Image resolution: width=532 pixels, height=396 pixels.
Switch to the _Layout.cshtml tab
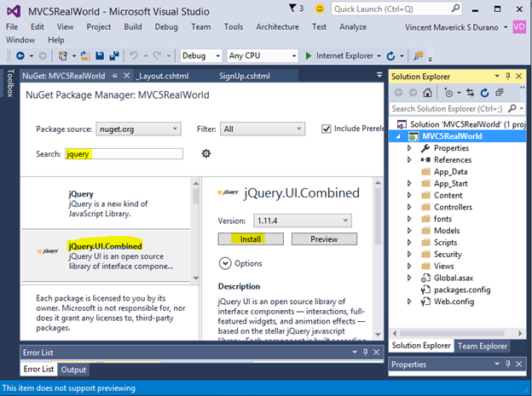coord(163,76)
